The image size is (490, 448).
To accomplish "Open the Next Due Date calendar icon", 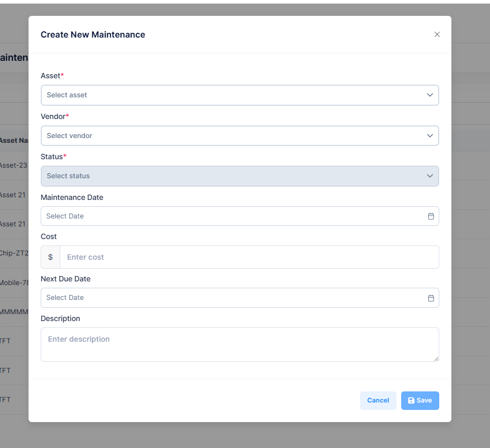I will point(431,298).
